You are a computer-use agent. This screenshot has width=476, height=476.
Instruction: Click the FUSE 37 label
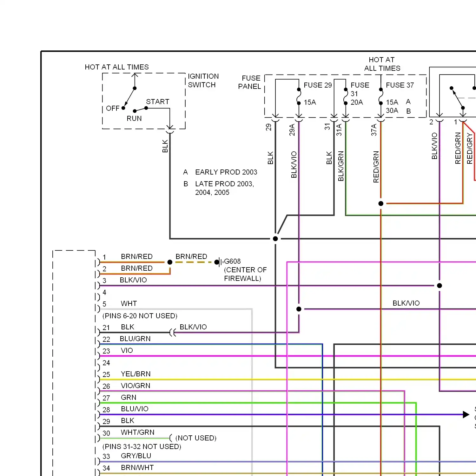[400, 85]
